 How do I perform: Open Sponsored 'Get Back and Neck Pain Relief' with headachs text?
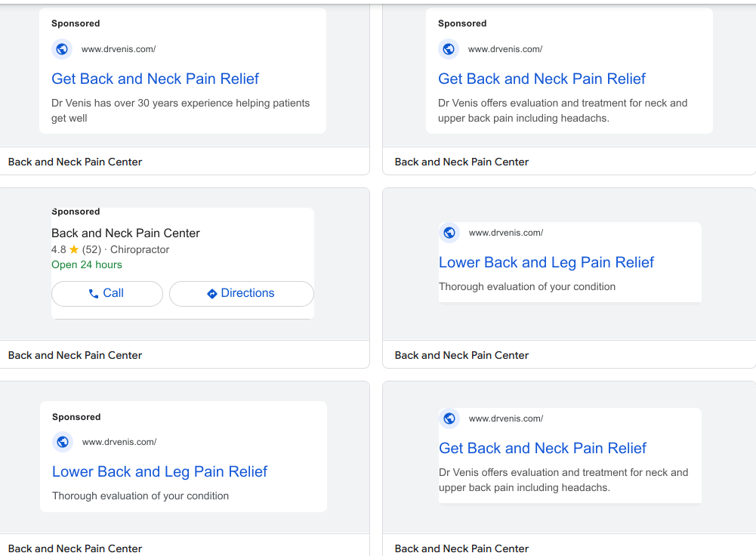point(542,79)
